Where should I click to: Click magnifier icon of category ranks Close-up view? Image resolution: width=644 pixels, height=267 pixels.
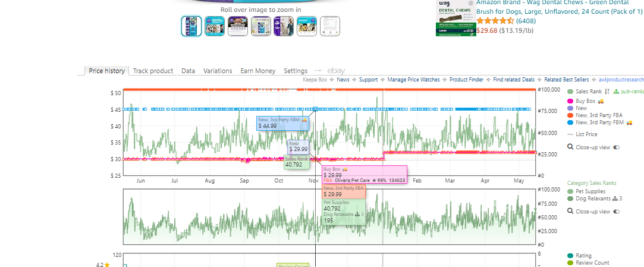click(x=570, y=212)
